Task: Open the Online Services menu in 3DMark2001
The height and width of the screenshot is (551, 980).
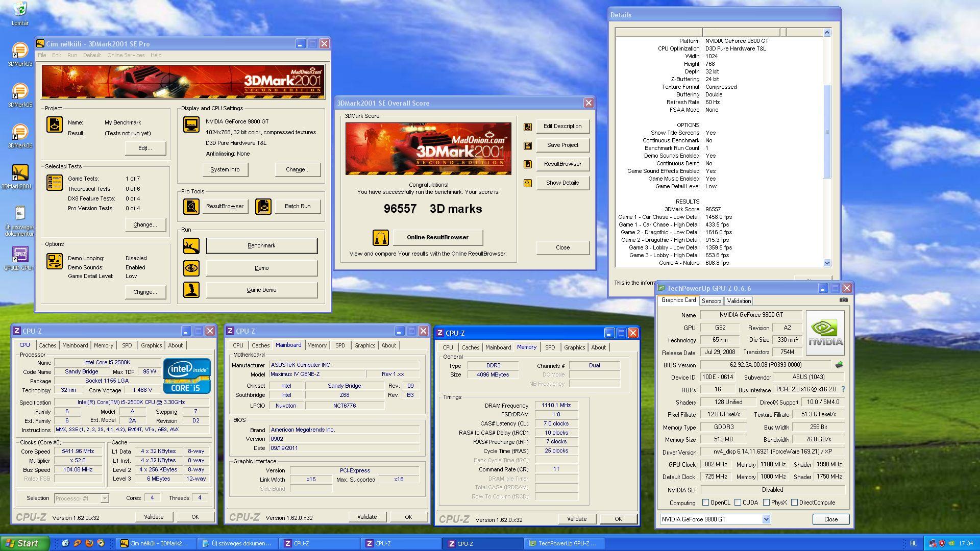Action: click(x=126, y=55)
